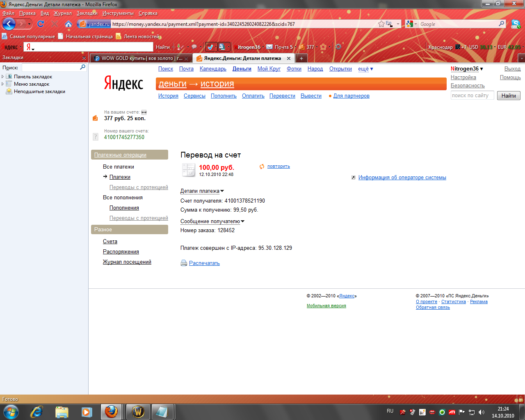Click Найти in Yandex Bar

[163, 47]
